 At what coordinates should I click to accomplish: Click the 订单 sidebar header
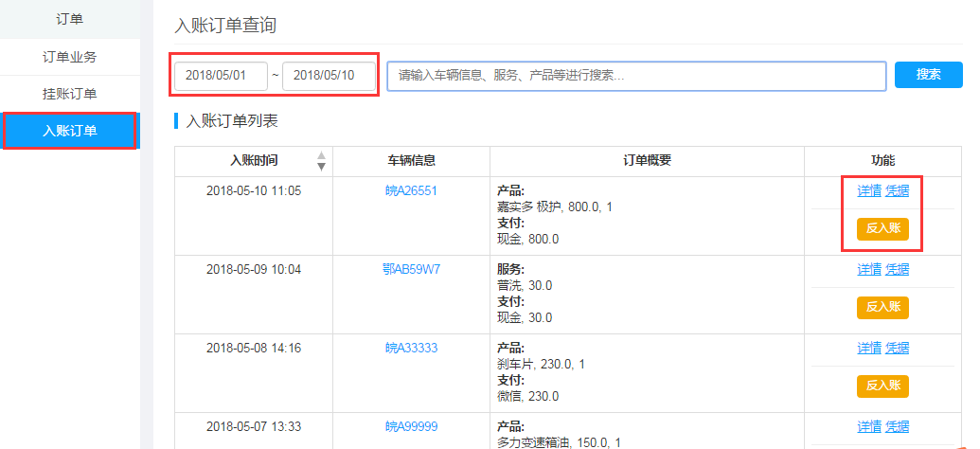pyautogui.click(x=70, y=19)
